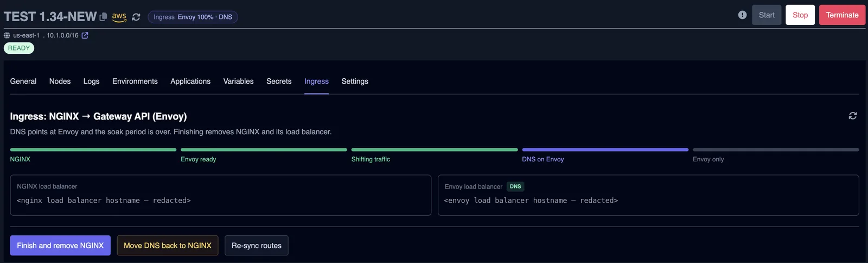
Task: Click the globe icon beside us-east-1
Action: pos(7,35)
